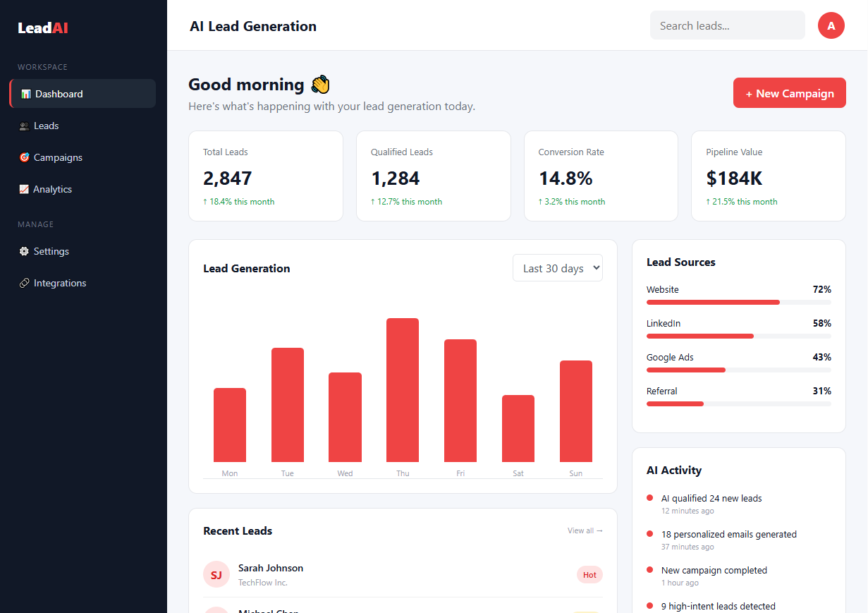The width and height of the screenshot is (868, 613).
Task: Click the Analytics chart icon
Action: point(24,189)
